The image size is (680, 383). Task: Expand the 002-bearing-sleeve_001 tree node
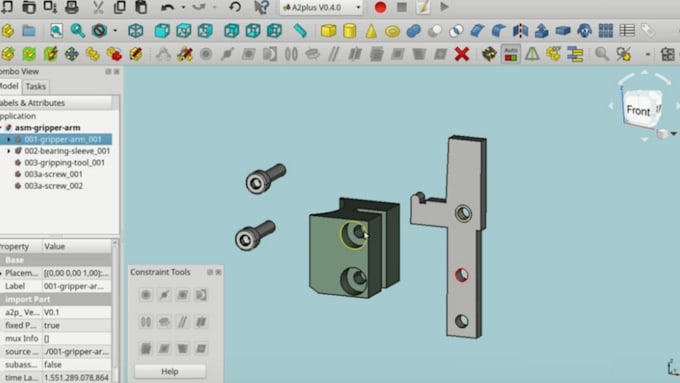[x=9, y=151]
